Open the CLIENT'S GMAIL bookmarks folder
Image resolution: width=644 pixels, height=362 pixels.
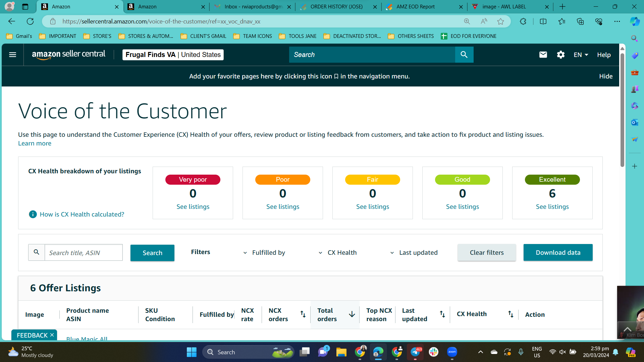(203, 36)
